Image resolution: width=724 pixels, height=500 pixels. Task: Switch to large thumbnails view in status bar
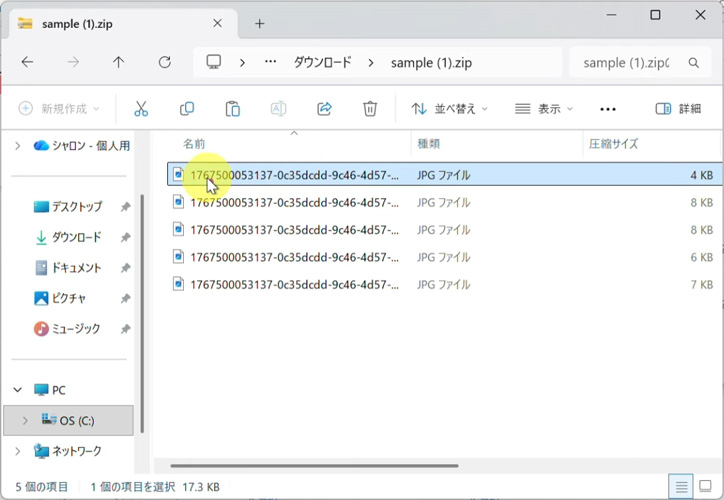coord(706,487)
